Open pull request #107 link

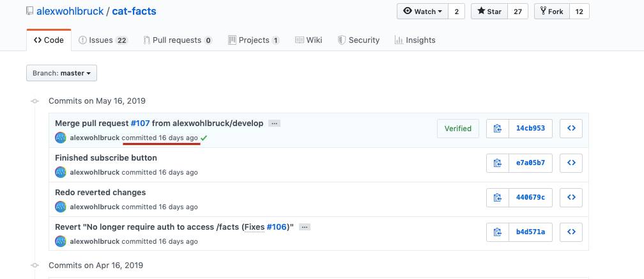140,123
